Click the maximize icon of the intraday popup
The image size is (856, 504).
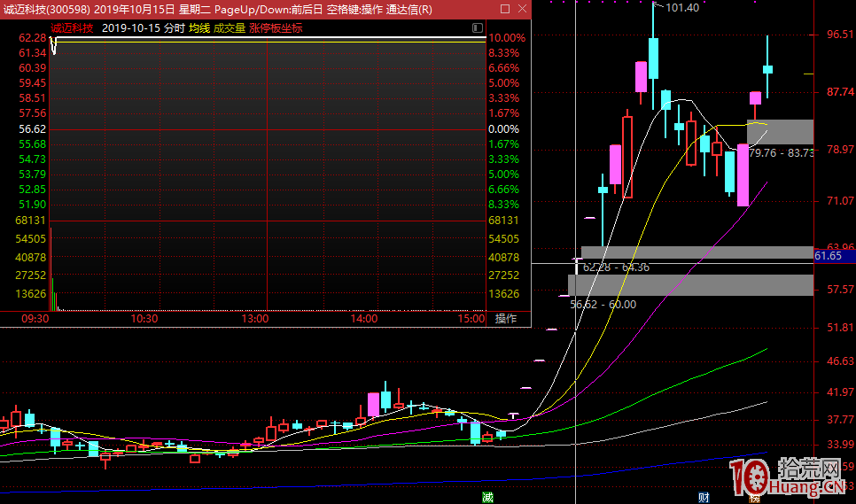[503, 10]
